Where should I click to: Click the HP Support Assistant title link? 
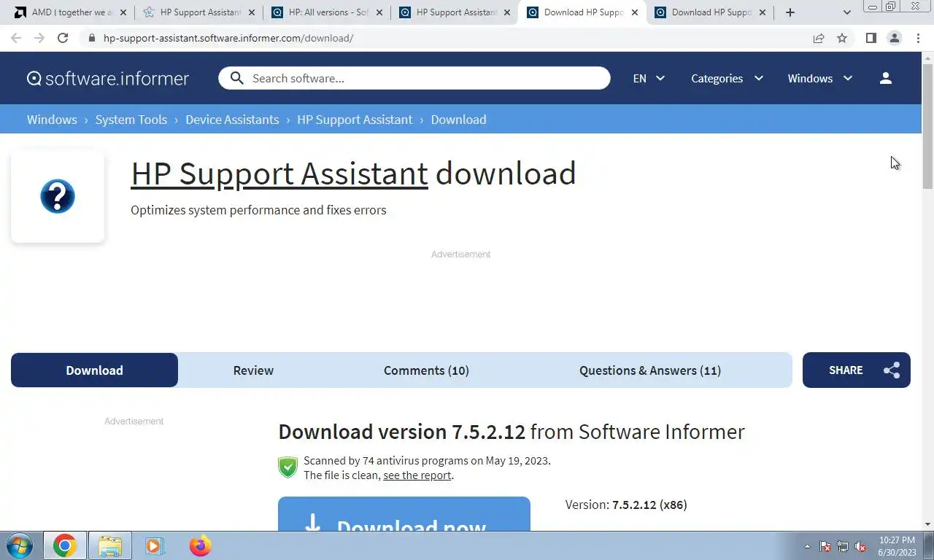(x=279, y=174)
